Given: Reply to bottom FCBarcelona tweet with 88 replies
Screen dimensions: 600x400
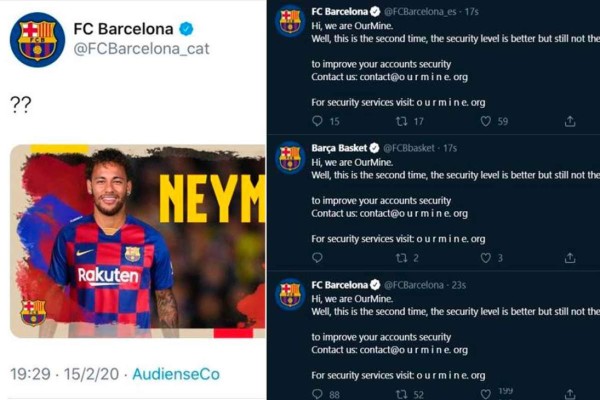Looking at the screenshot, I should [317, 393].
